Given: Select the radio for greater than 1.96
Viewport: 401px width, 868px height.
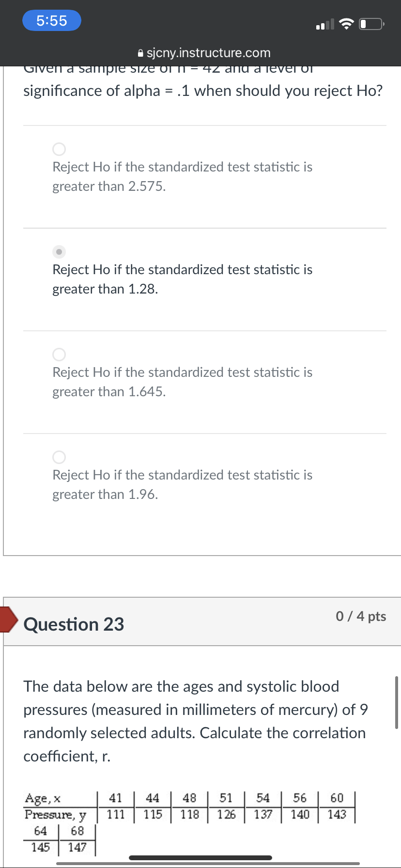Looking at the screenshot, I should pyautogui.click(x=59, y=457).
